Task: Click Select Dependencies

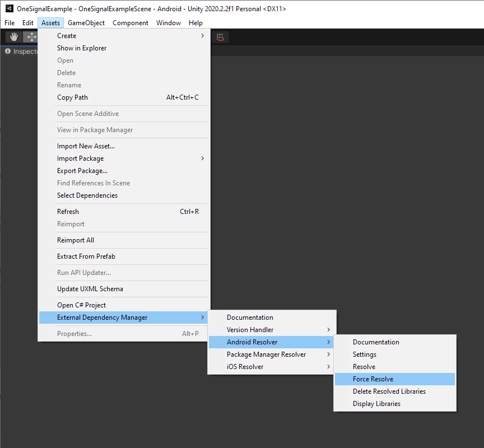Action: pos(124,195)
